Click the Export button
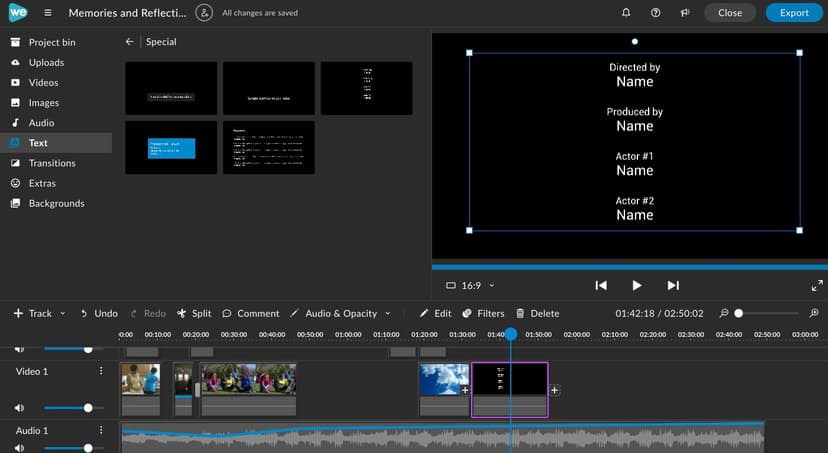 (x=794, y=13)
